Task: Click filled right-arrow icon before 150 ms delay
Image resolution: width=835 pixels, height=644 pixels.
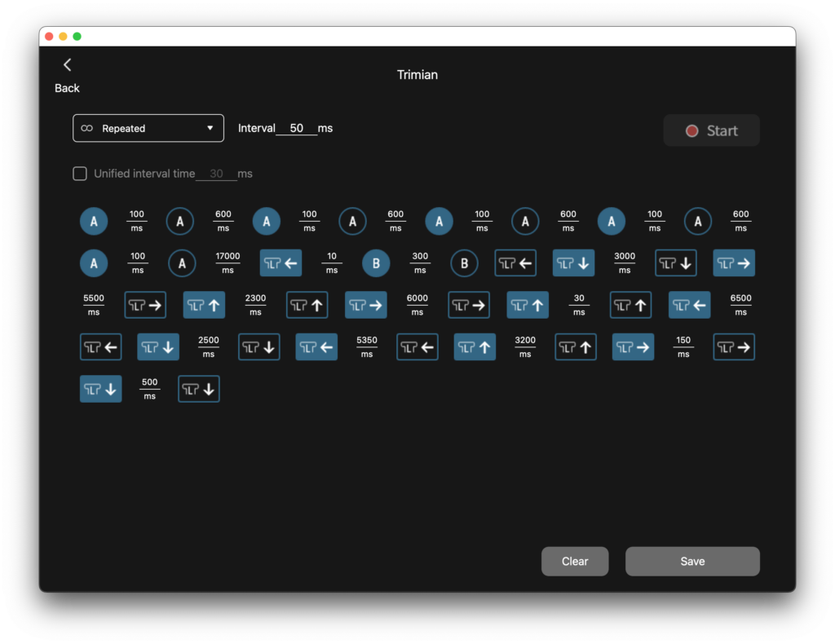Action: click(x=633, y=346)
